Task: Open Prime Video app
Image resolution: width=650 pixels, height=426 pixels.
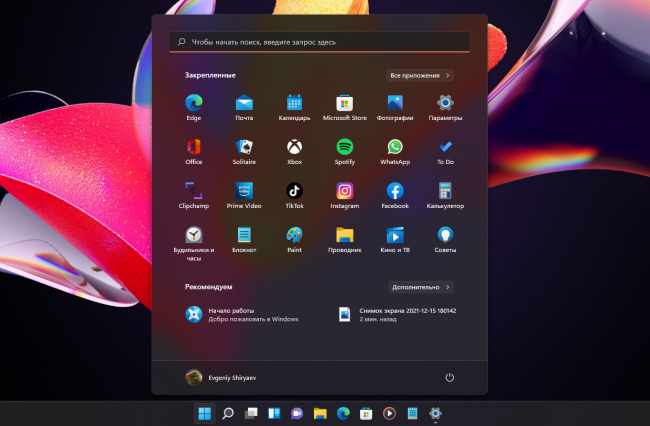Action: [244, 196]
